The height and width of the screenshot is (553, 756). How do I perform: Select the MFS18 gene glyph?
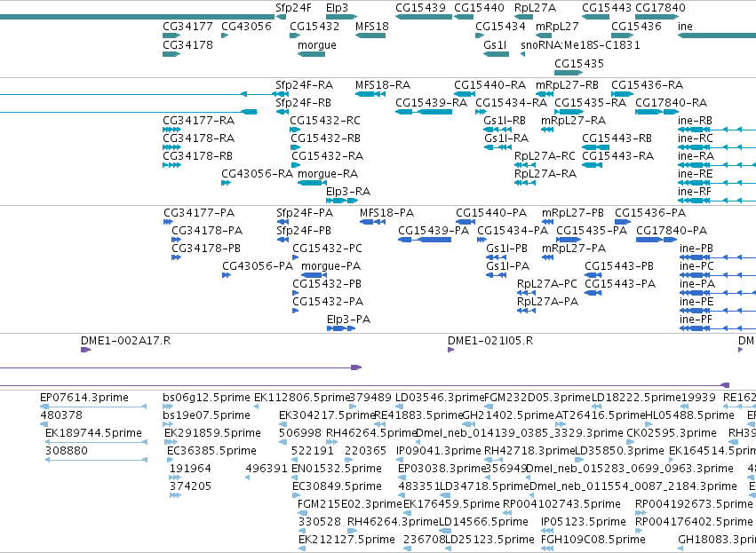click(370, 36)
